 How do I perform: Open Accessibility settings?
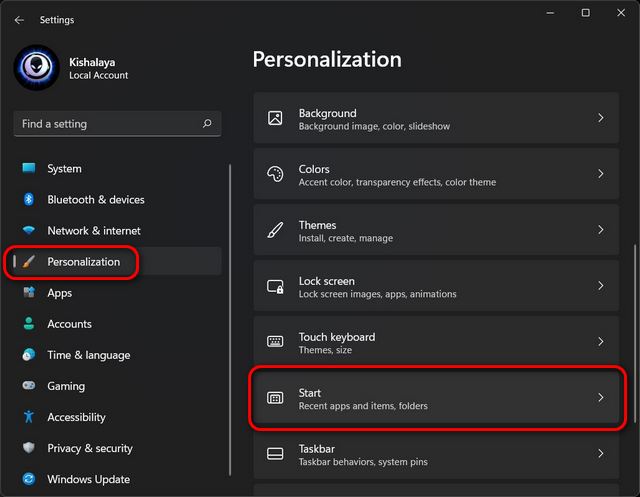click(x=118, y=417)
